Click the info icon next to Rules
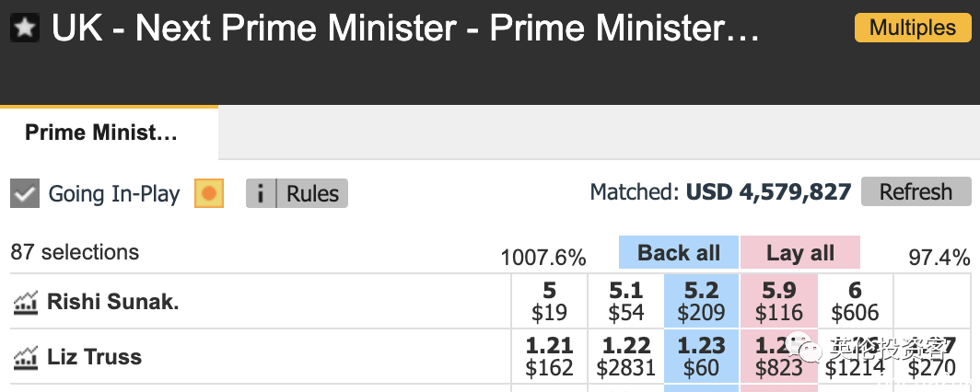The width and height of the screenshot is (980, 392). coord(261,194)
